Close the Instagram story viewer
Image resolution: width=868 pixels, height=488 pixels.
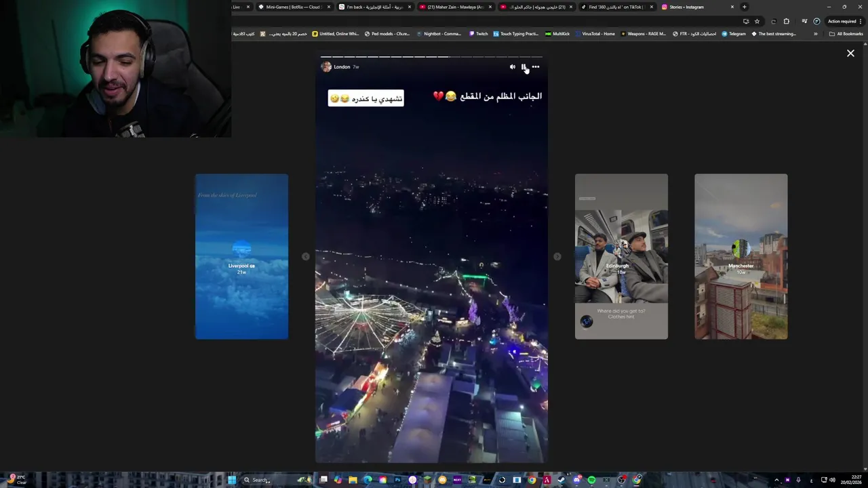coord(850,53)
